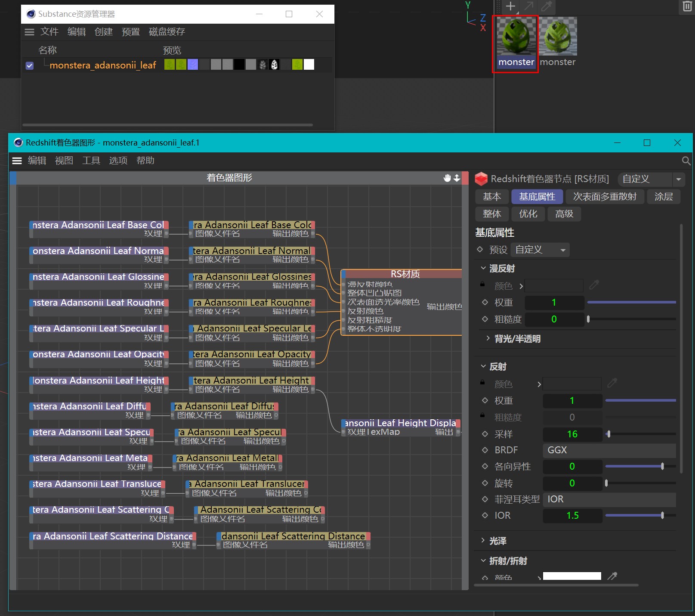Toggle keyframe diamond for BRDF
The width and height of the screenshot is (695, 616).
click(x=485, y=450)
